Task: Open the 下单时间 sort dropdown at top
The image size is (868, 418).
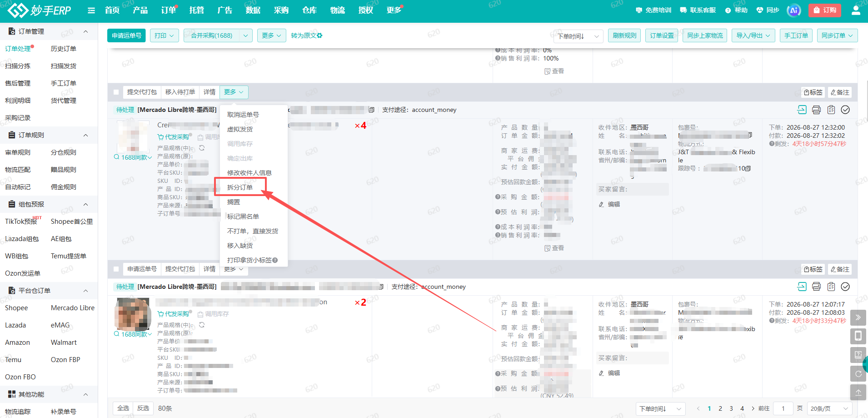Action: [579, 36]
